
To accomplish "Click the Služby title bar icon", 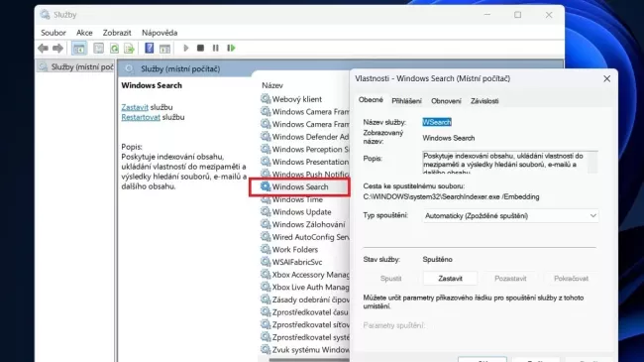I will pyautogui.click(x=45, y=15).
